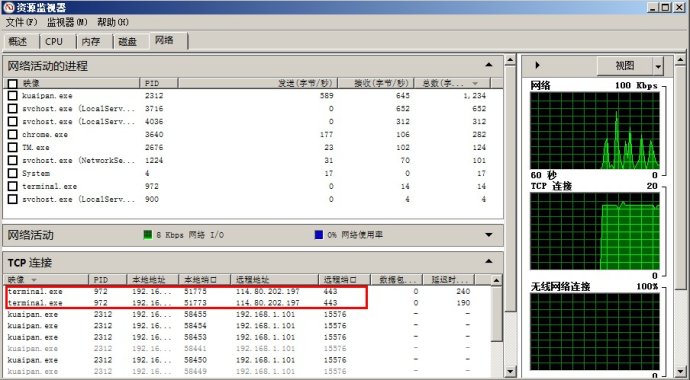Open the 文件 menu
This screenshot has width=690, height=380.
(21, 22)
